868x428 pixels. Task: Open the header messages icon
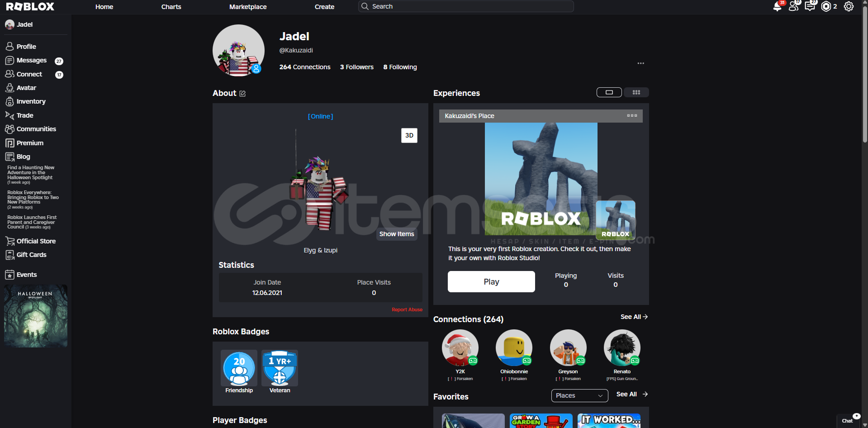(810, 6)
